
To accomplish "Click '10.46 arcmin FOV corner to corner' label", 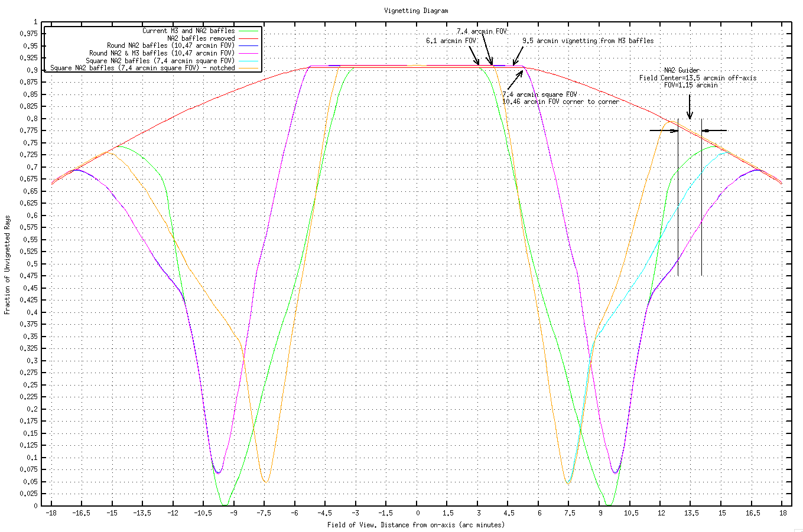I will 561,102.
